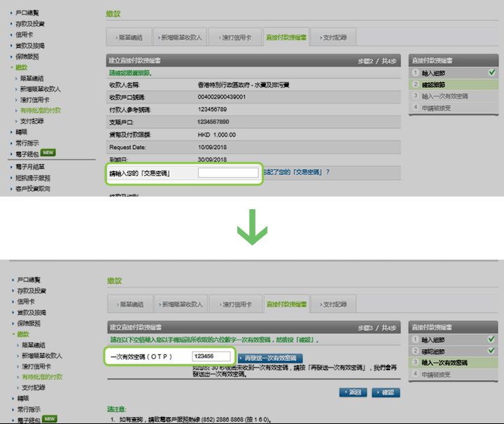This screenshot has height=424, width=504.
Task: Click the 返回 back button
Action: click(353, 393)
